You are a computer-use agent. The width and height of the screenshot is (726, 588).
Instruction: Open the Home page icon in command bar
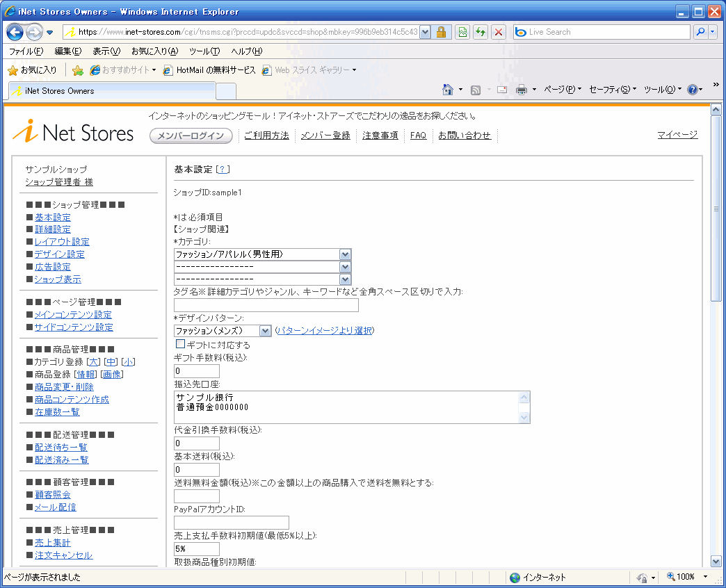pyautogui.click(x=449, y=90)
